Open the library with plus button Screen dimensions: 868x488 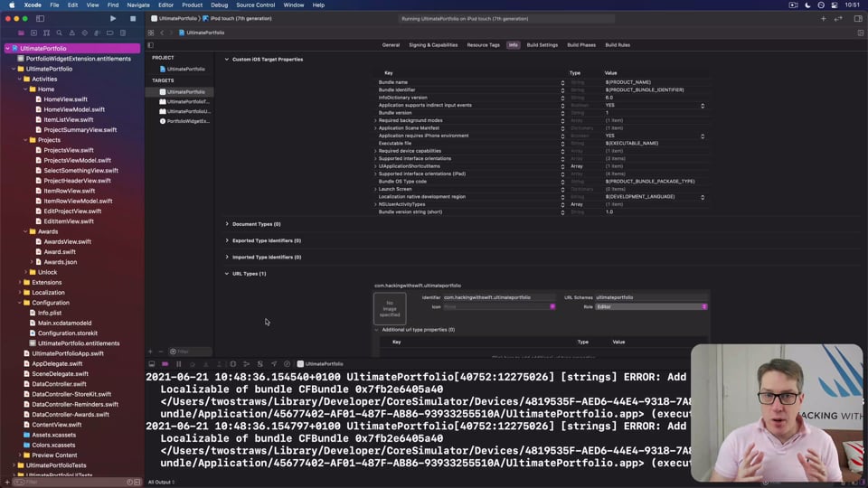tap(823, 18)
